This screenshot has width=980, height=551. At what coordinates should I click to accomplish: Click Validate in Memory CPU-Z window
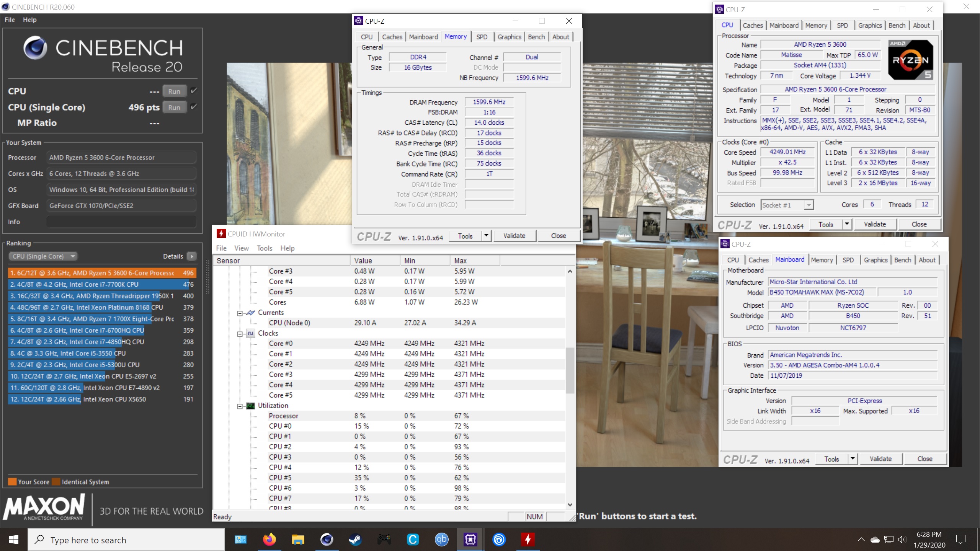(x=514, y=236)
